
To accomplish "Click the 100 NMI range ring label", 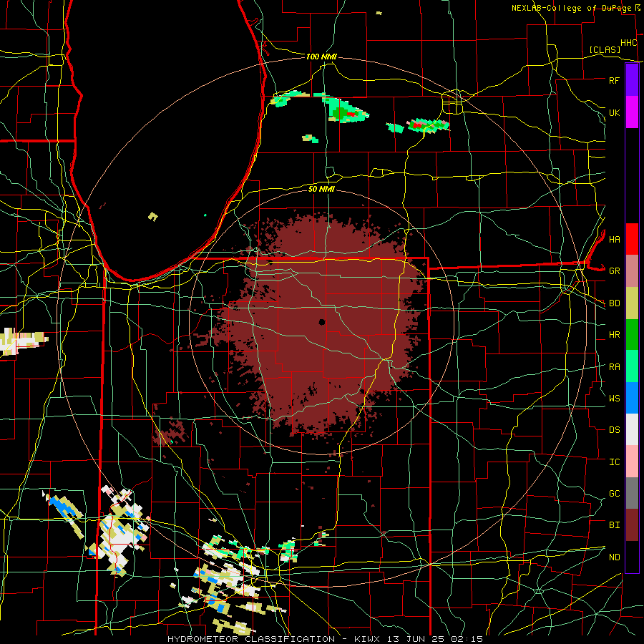I will [321, 57].
